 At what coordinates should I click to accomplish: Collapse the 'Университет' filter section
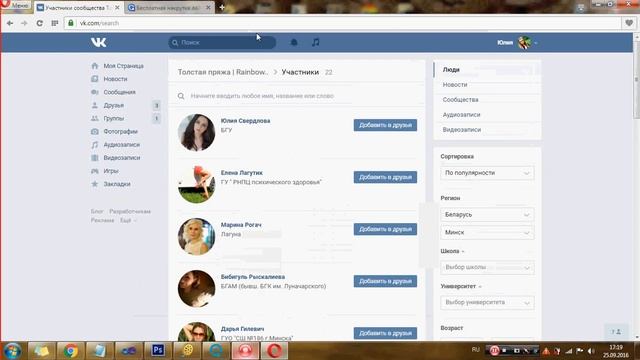point(461,286)
